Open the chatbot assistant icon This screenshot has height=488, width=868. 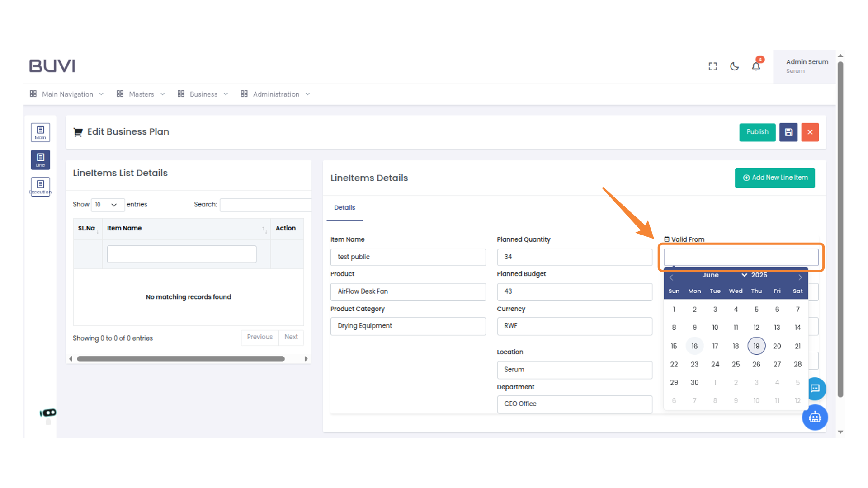[x=815, y=418]
